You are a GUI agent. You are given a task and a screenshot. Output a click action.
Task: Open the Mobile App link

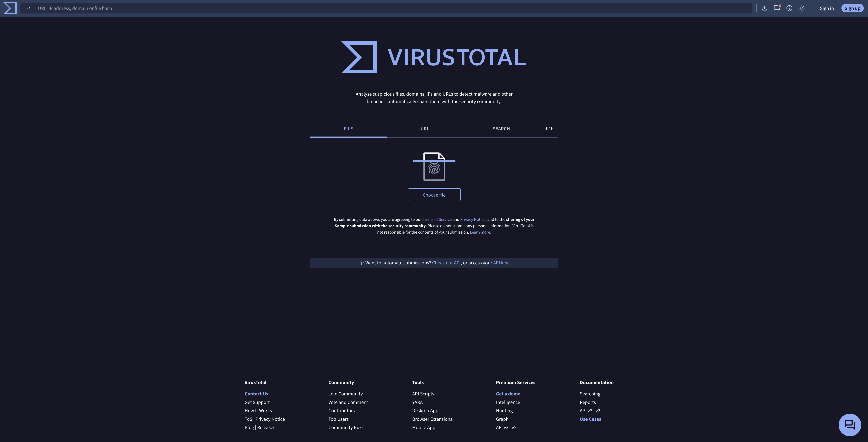pos(424,427)
